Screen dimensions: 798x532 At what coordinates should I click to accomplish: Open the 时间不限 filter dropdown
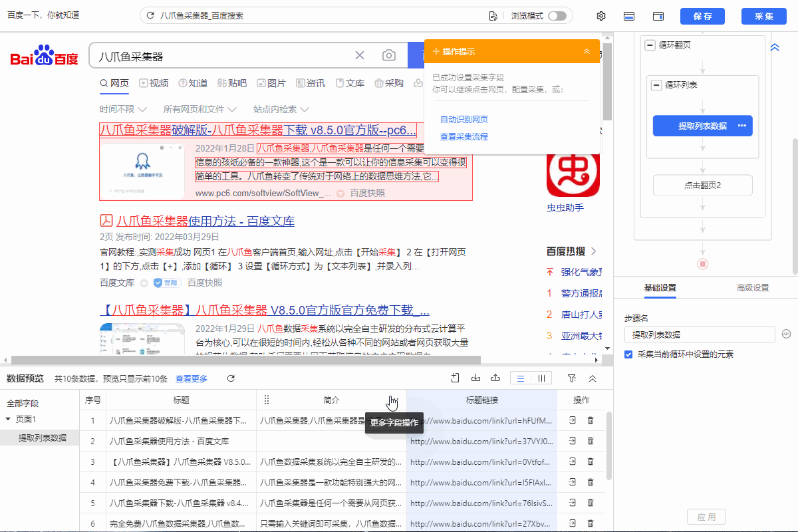(x=122, y=109)
